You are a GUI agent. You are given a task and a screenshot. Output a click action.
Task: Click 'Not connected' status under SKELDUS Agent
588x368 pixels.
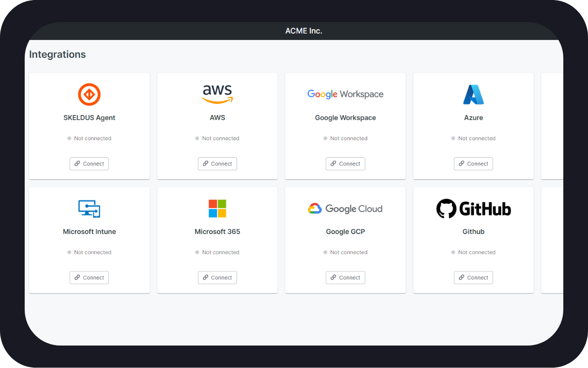(89, 138)
